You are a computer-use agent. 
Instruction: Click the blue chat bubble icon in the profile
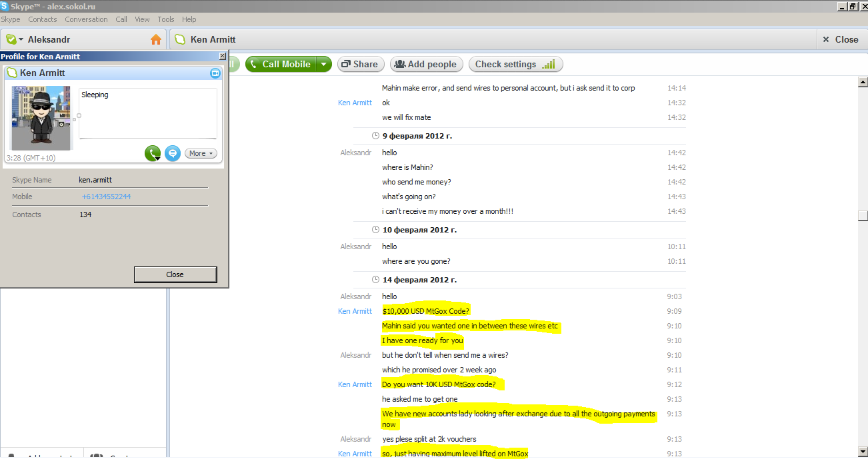[173, 153]
